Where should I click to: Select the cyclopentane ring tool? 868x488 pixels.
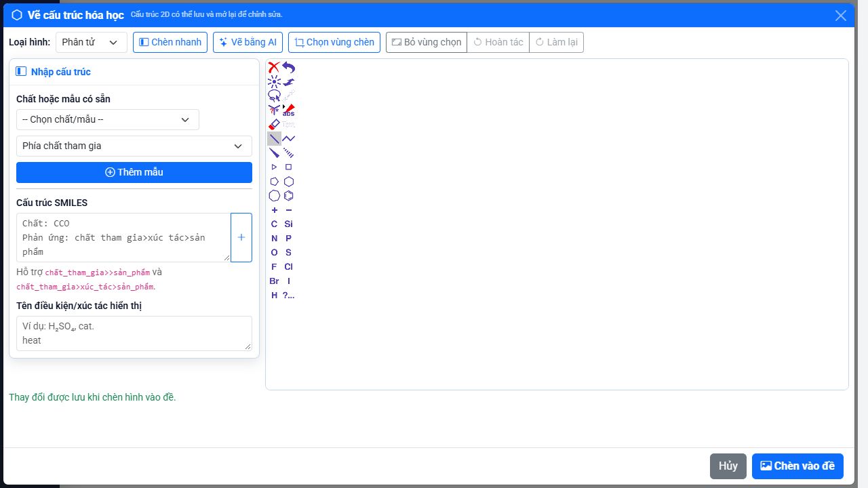click(274, 182)
